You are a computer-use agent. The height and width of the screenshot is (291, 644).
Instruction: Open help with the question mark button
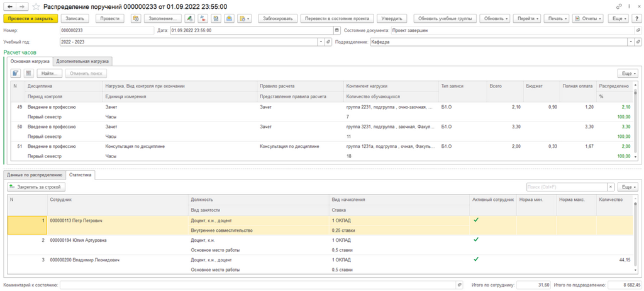636,18
